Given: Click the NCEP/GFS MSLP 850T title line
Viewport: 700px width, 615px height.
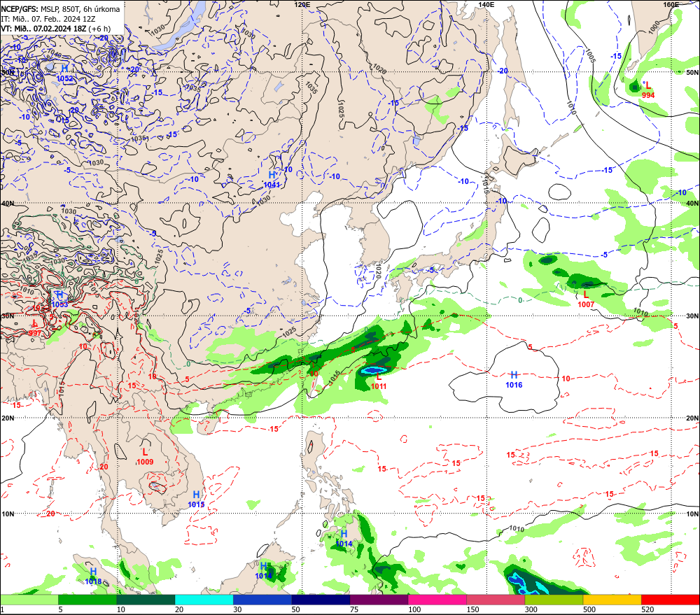Looking at the screenshot, I should pos(60,9).
